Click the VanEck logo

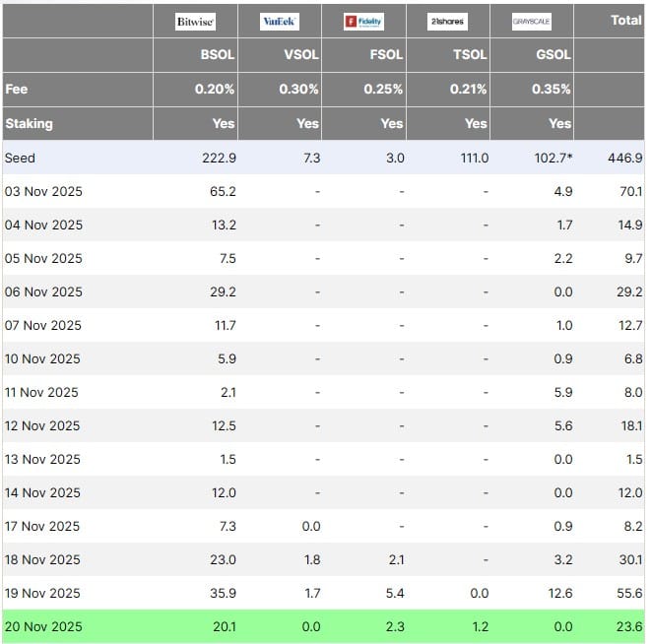tap(280, 22)
